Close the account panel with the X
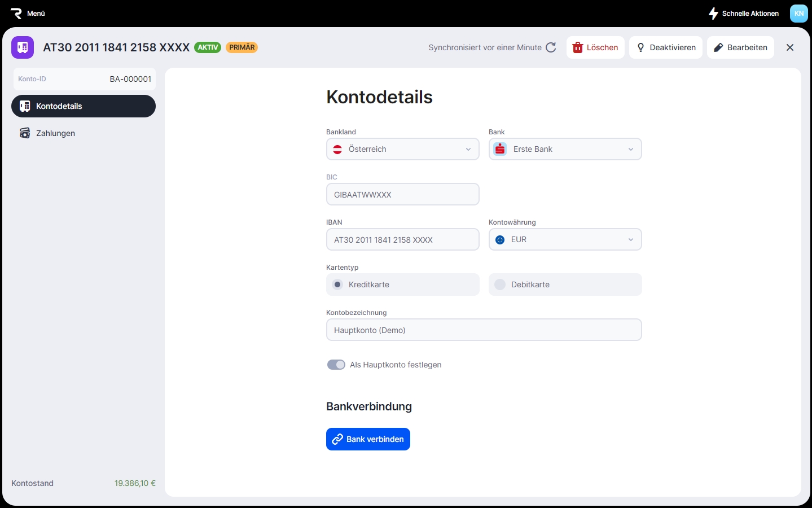812x508 pixels. pyautogui.click(x=790, y=47)
